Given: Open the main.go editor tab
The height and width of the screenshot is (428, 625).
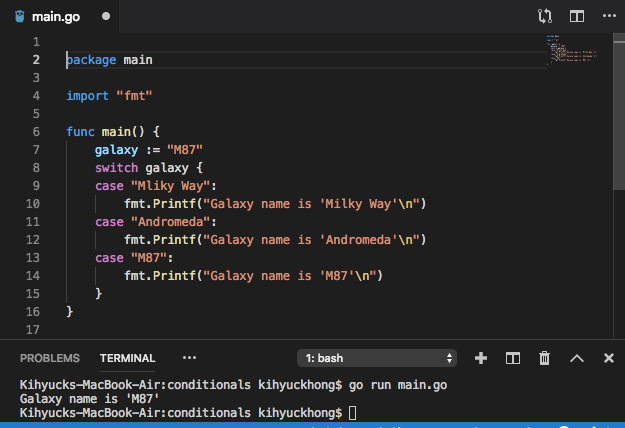Looking at the screenshot, I should (59, 16).
